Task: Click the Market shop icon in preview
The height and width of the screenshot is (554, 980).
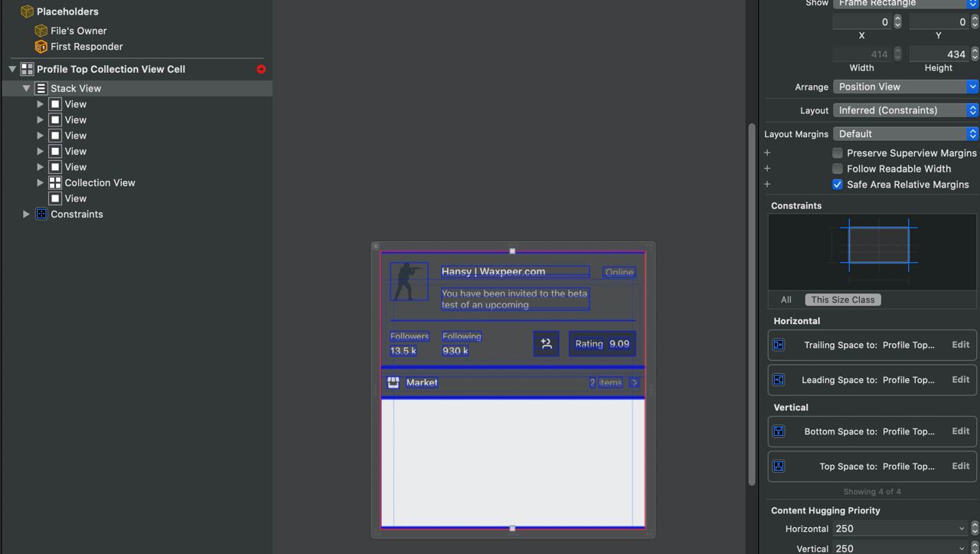Action: [394, 382]
